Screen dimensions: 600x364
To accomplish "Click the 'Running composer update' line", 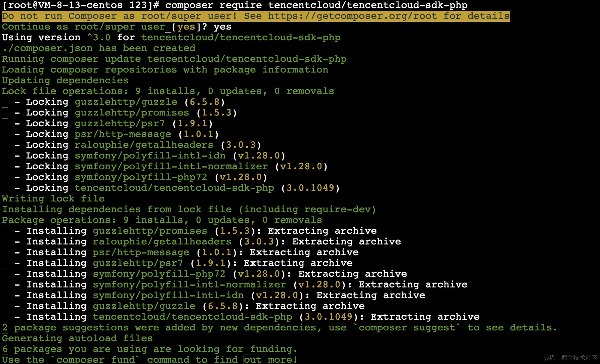I will click(x=174, y=59).
